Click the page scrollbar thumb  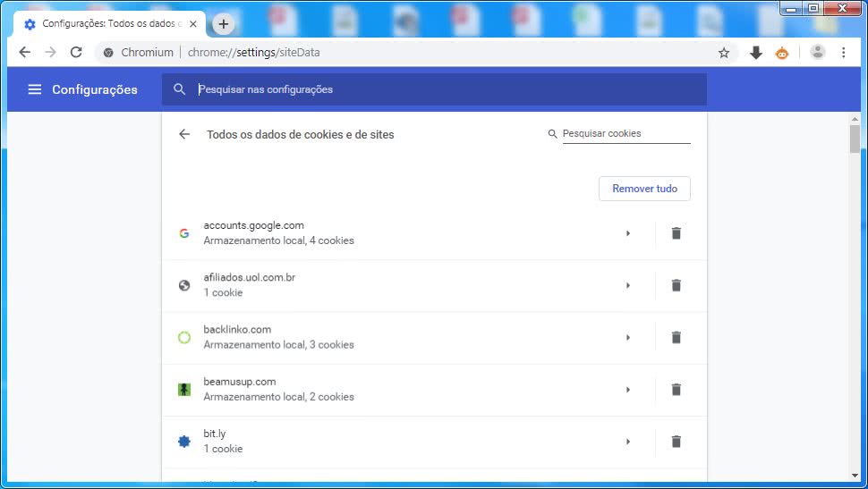point(855,139)
